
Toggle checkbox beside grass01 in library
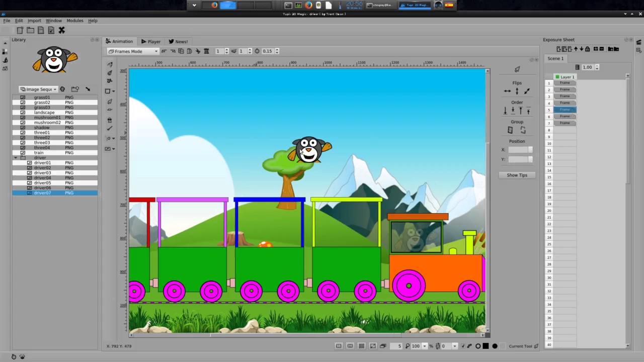coord(23,97)
